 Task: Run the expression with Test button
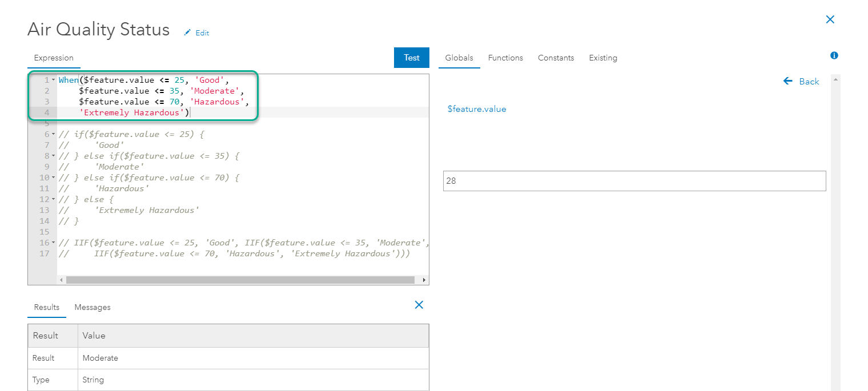coord(412,58)
